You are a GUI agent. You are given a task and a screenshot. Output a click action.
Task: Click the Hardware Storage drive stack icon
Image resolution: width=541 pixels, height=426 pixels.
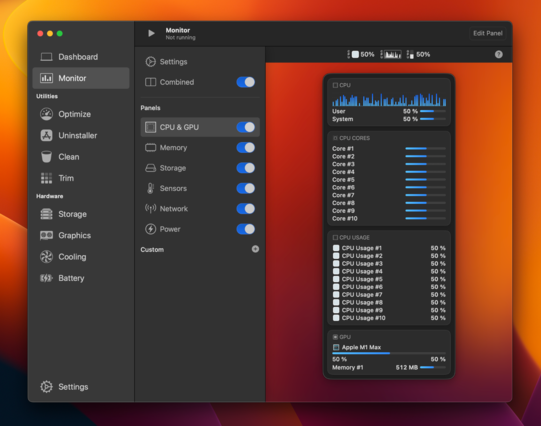coord(46,214)
